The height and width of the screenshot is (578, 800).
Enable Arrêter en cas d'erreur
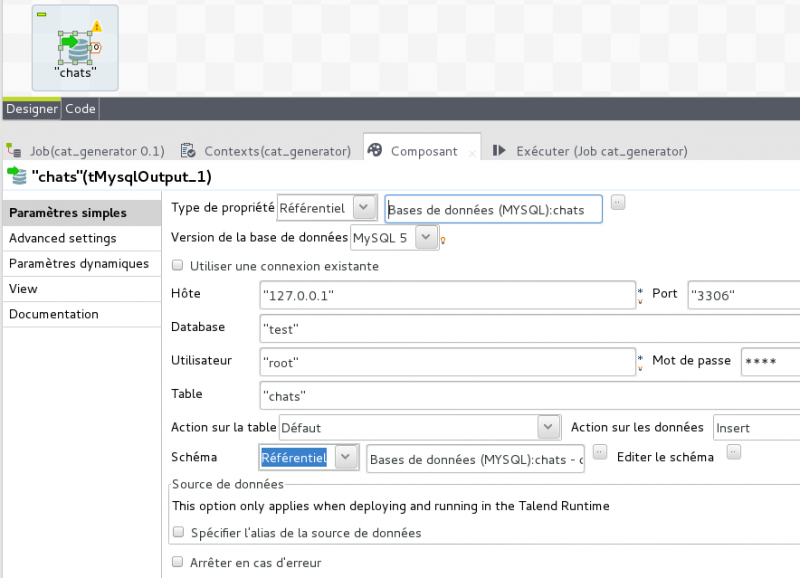tap(178, 562)
